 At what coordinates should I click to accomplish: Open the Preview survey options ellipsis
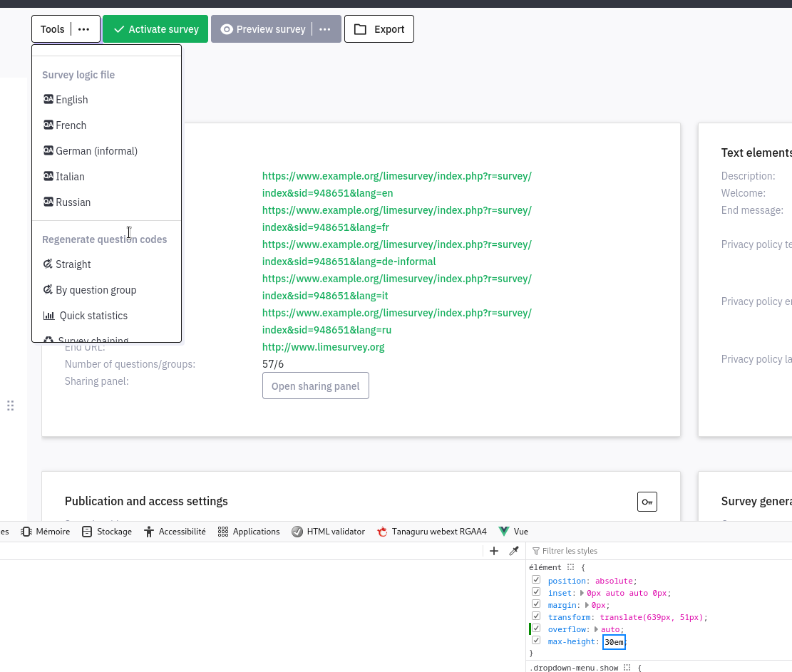click(x=325, y=29)
